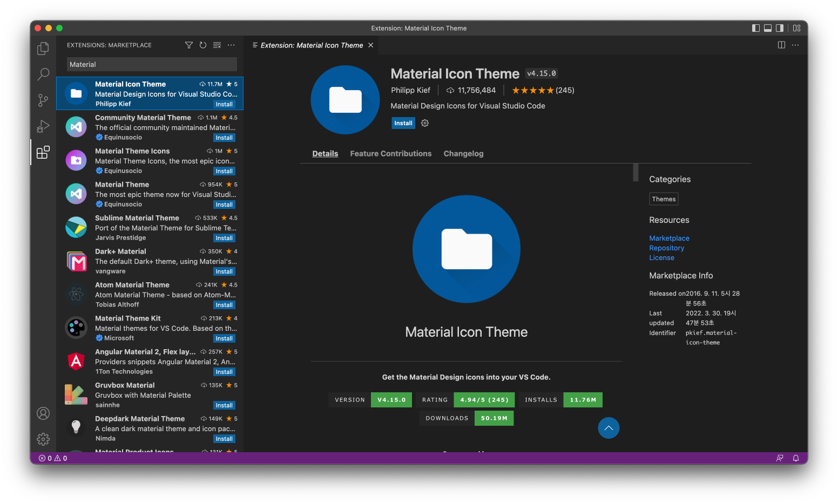
Task: Install Dark+ Material from list
Action: [224, 271]
